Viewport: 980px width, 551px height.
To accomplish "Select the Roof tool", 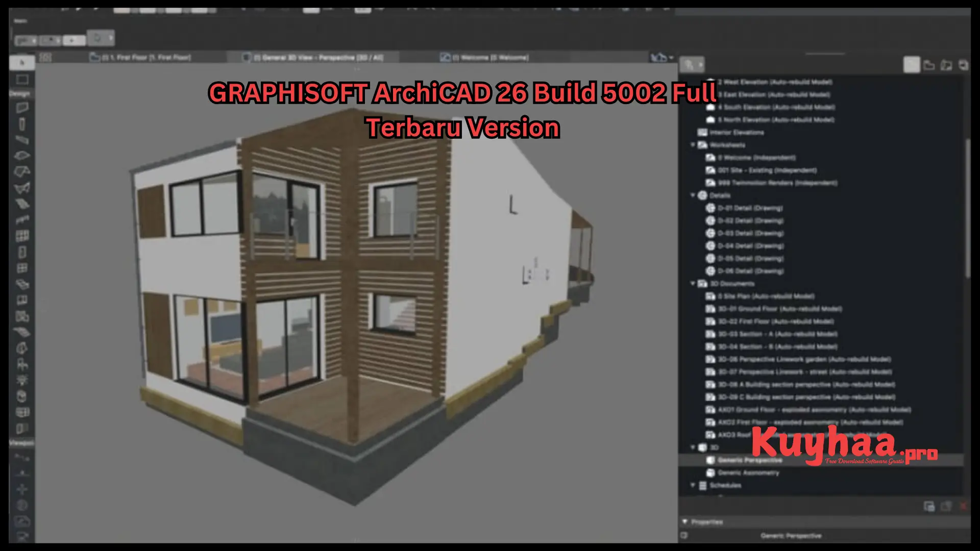I will click(22, 171).
